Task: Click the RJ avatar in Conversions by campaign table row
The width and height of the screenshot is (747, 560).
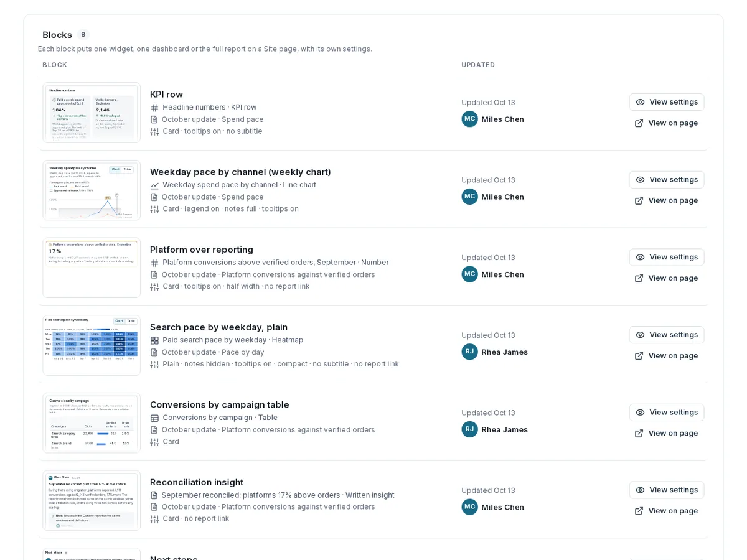Action: pyautogui.click(x=470, y=429)
